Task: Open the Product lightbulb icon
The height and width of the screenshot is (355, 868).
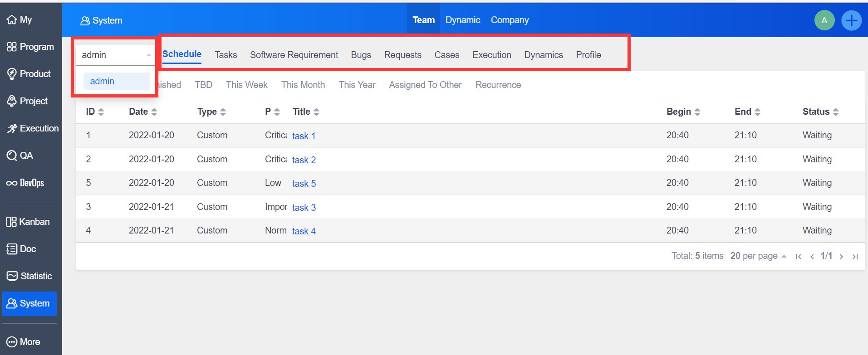Action: 12,74
